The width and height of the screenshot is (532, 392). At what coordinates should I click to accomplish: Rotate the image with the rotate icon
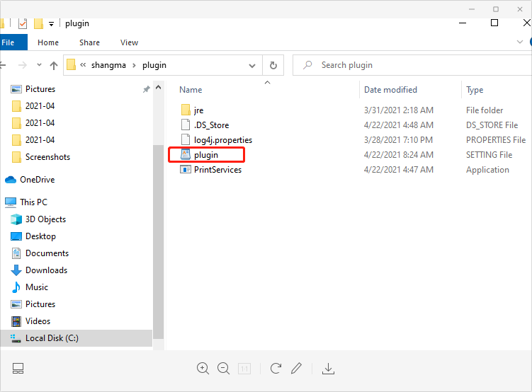pos(276,368)
